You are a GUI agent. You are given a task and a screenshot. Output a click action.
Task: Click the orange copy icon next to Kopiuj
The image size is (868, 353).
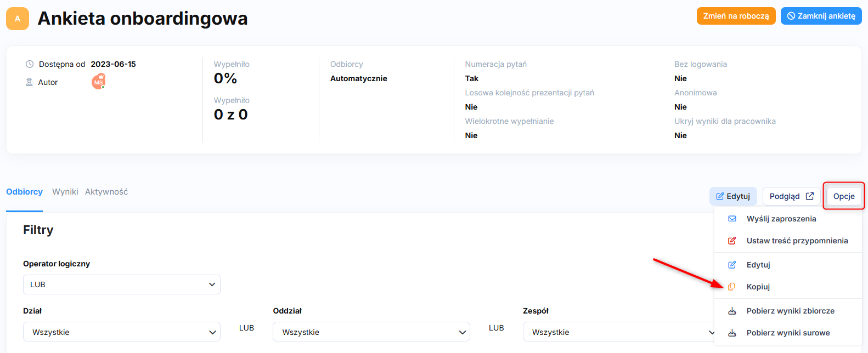pos(732,287)
